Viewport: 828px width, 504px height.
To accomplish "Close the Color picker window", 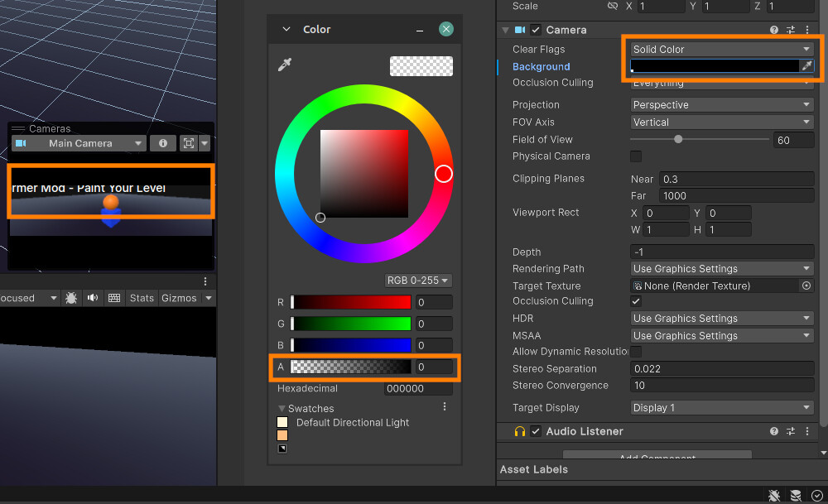I will pos(445,29).
